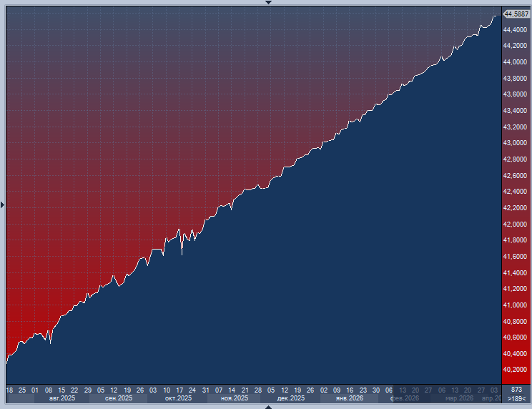The height and width of the screenshot is (409, 532).
Task: Click the 44,4000 price axis label
Action: click(516, 29)
